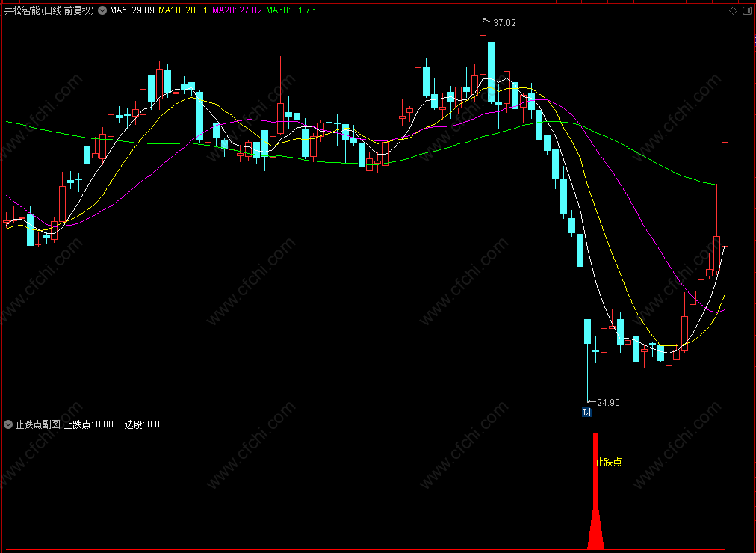
Task: Toggle the side panel layout icon
Action: tap(747, 10)
